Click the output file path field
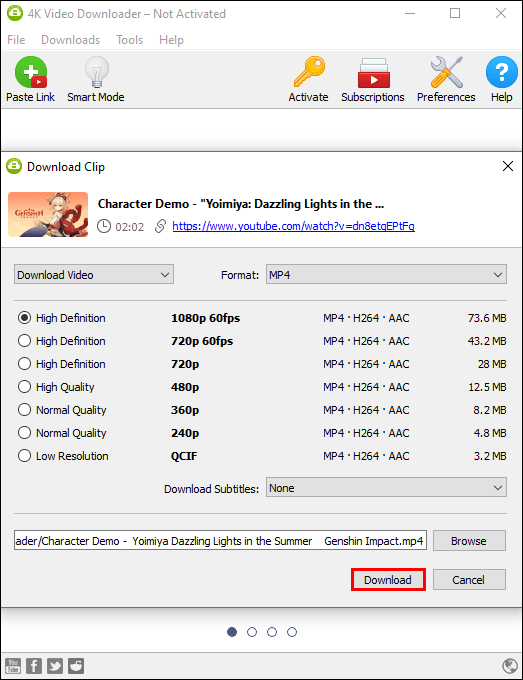This screenshot has width=523, height=680. tap(220, 541)
